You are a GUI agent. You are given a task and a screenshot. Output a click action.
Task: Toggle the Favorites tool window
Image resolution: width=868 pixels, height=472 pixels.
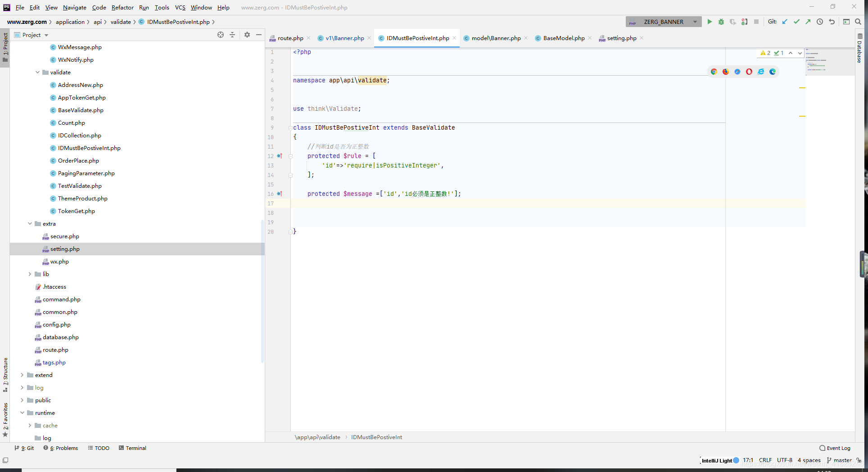coord(5,420)
